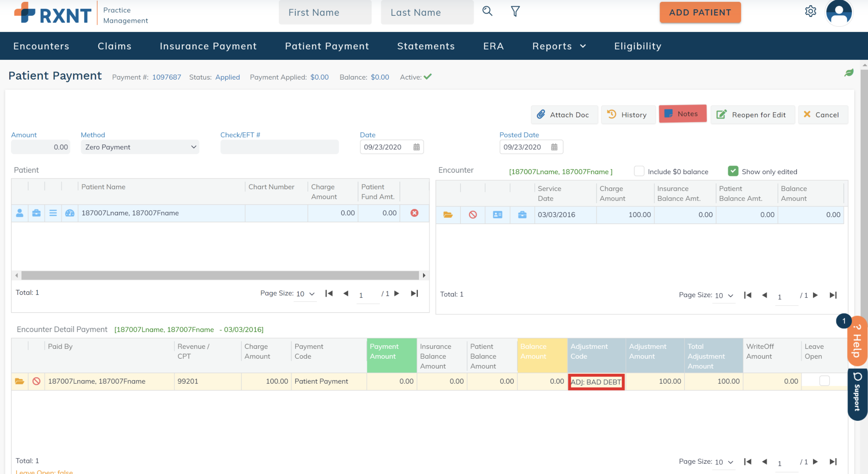
Task: Open the orange Help tab
Action: pos(857,341)
